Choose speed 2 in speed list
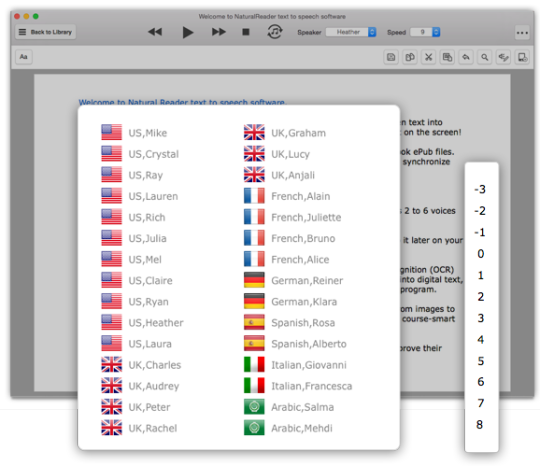This screenshot has height=466, width=540. click(x=481, y=297)
